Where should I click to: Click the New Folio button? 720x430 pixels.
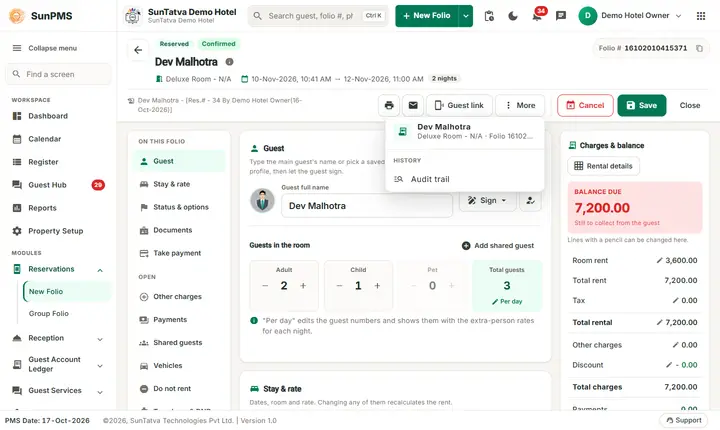427,16
